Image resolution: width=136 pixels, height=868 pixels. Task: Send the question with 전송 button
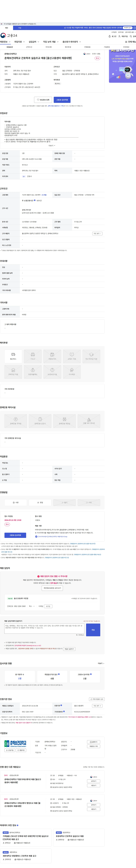click(x=93, y=630)
